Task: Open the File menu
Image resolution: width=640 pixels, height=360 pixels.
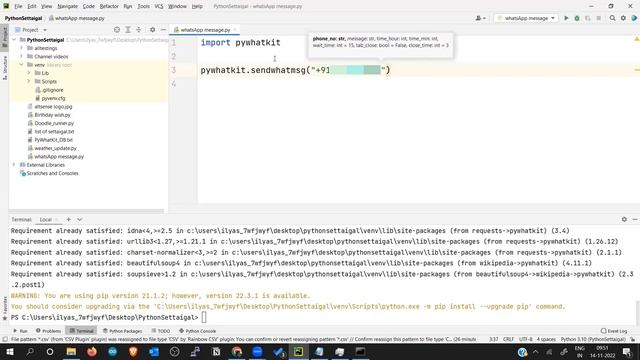Action: pos(18,6)
